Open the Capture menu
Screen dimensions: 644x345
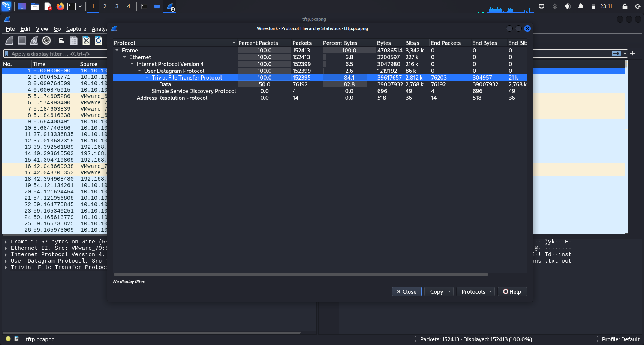click(x=76, y=29)
